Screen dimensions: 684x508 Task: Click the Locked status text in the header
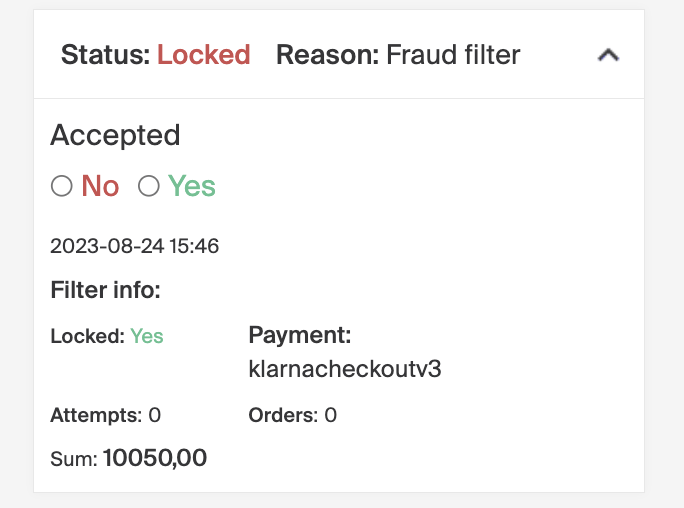coord(204,54)
